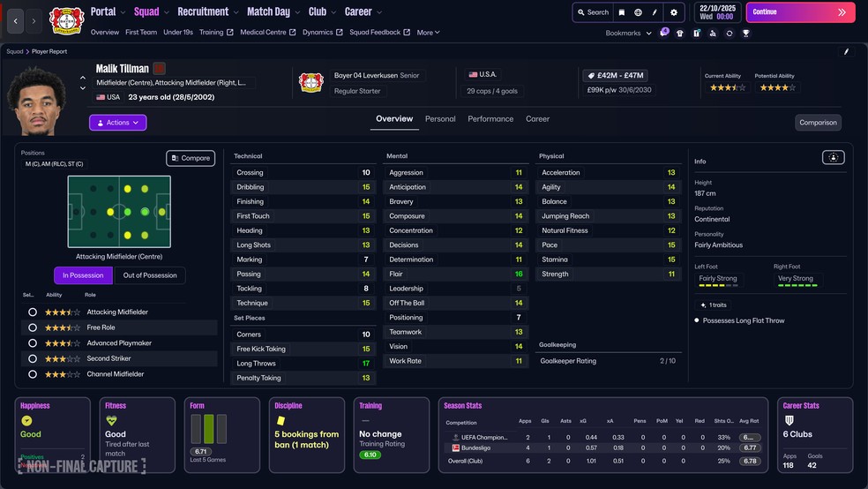Expand the Match Day menu chevron
868x489 pixels.
pos(297,12)
